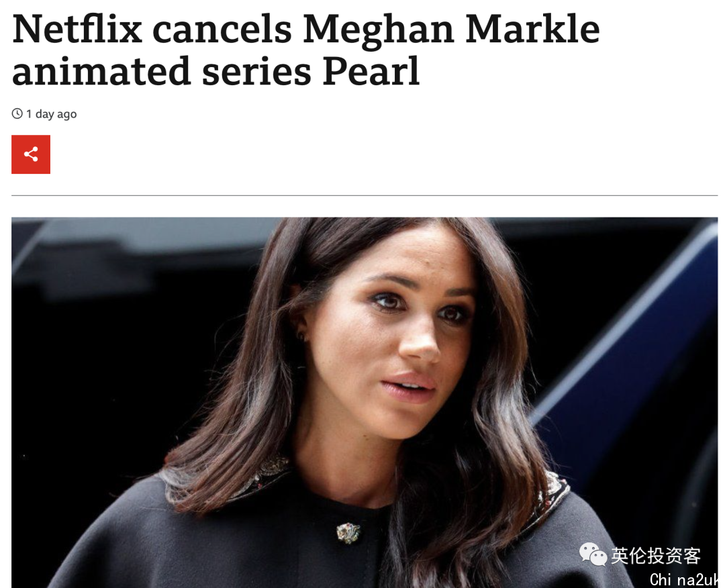Click the horizontal divider line
This screenshot has width=725, height=588.
coord(365,195)
